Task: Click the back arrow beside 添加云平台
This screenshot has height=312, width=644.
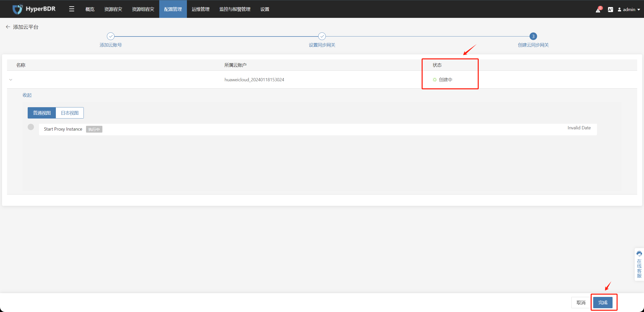Action: pos(8,27)
